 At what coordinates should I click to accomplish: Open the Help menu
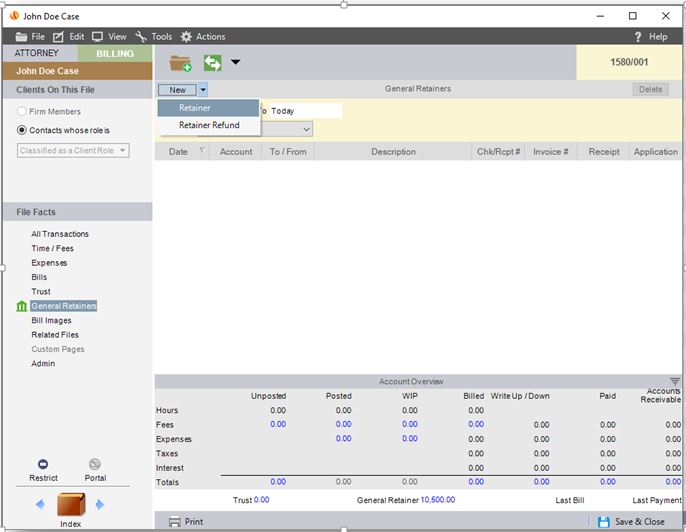click(651, 37)
